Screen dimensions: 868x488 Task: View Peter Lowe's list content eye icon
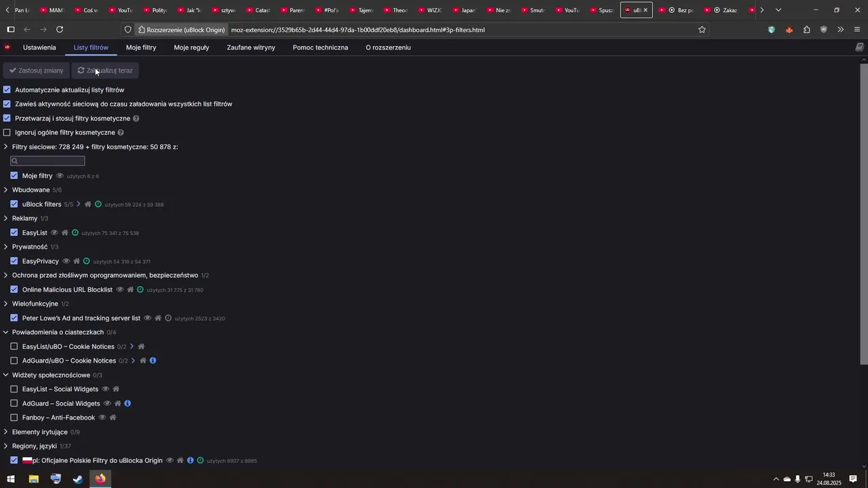[x=147, y=319]
